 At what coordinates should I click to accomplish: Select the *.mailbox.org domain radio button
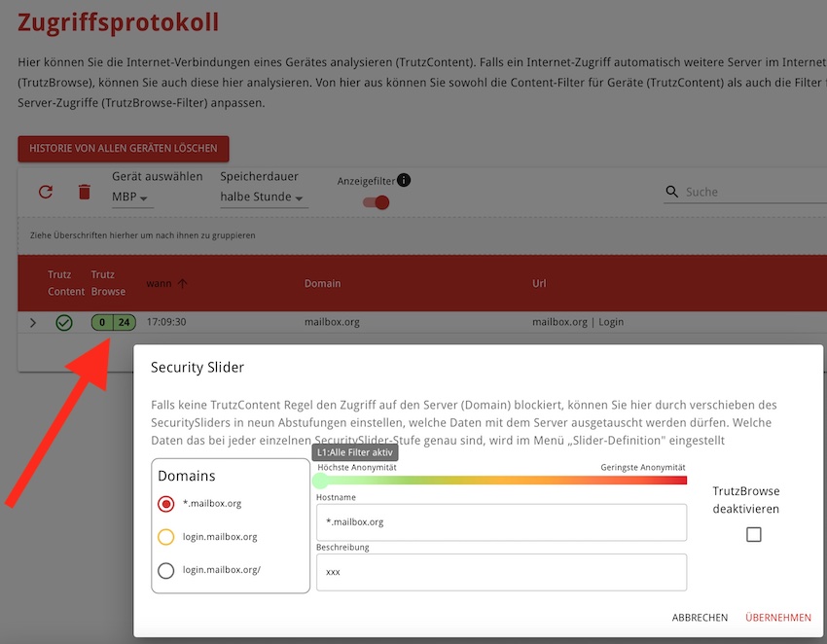166,504
